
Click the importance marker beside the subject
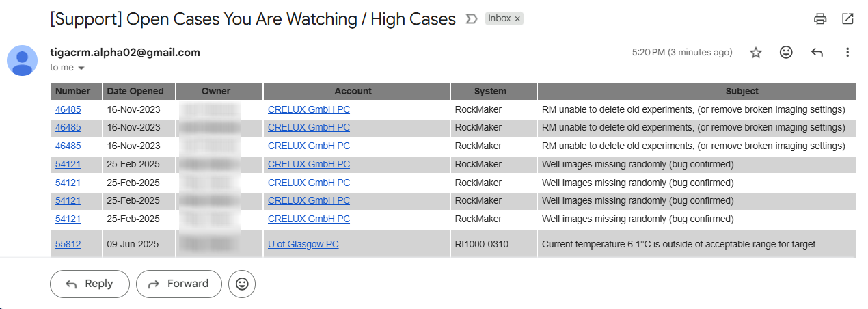click(x=471, y=19)
